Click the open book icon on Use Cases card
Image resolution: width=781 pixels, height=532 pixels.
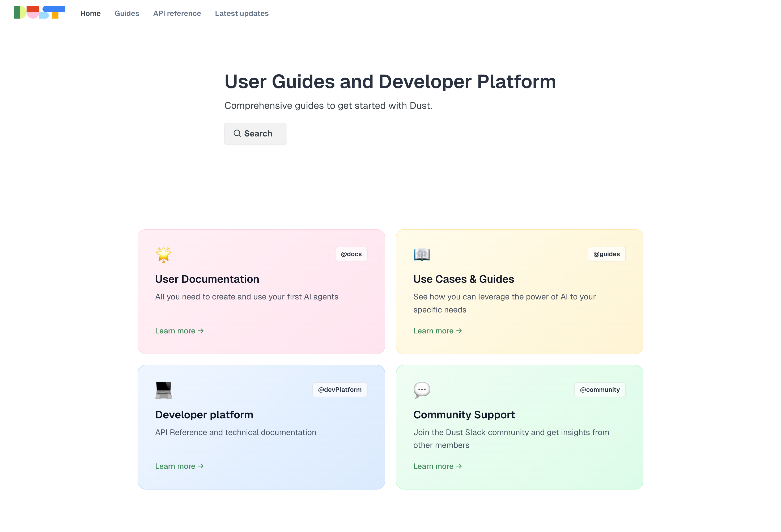coord(421,255)
